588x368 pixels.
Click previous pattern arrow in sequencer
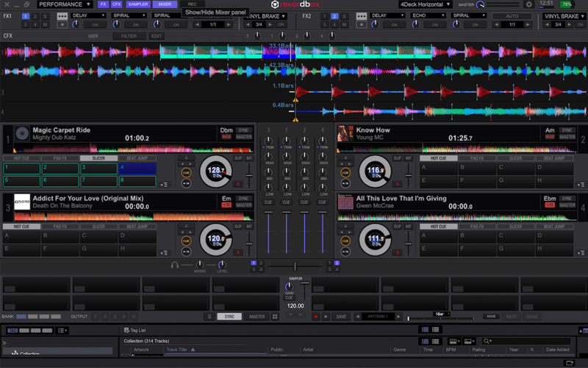coord(358,316)
